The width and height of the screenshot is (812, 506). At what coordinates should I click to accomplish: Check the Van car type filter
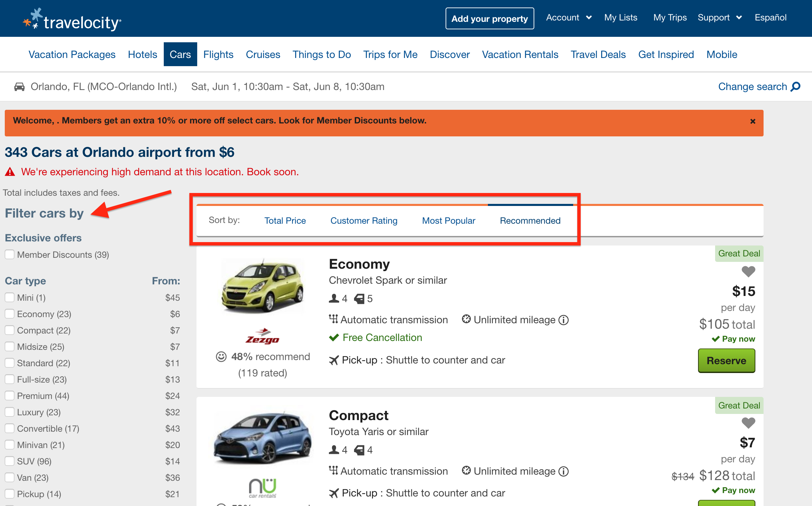point(10,477)
